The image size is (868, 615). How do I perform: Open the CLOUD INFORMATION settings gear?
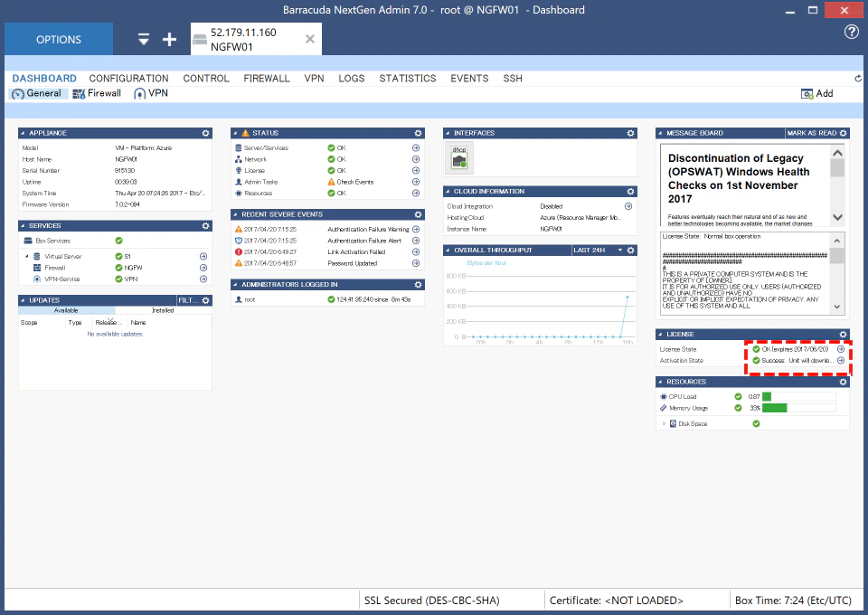630,192
